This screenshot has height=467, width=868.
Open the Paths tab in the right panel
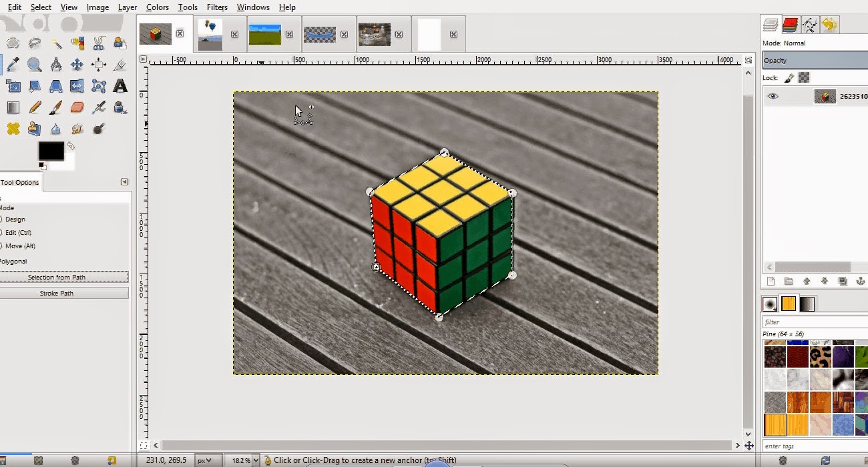(x=811, y=24)
